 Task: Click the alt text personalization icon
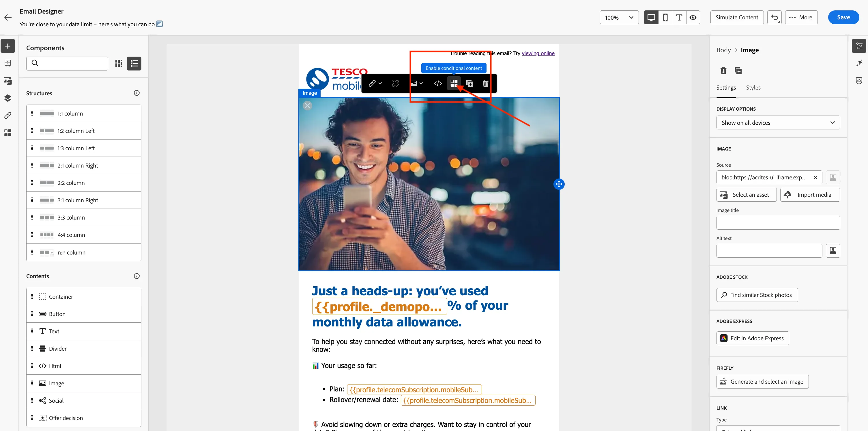(833, 251)
